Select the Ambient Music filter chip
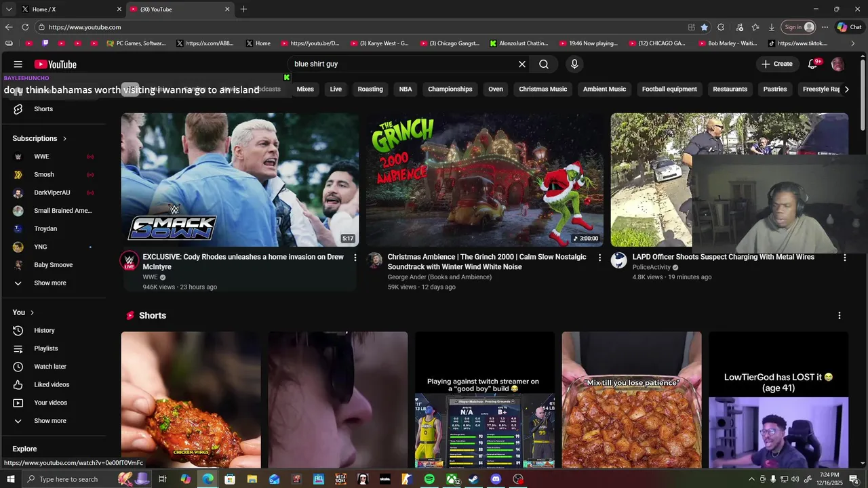Screen dimensions: 868x488 click(604, 89)
